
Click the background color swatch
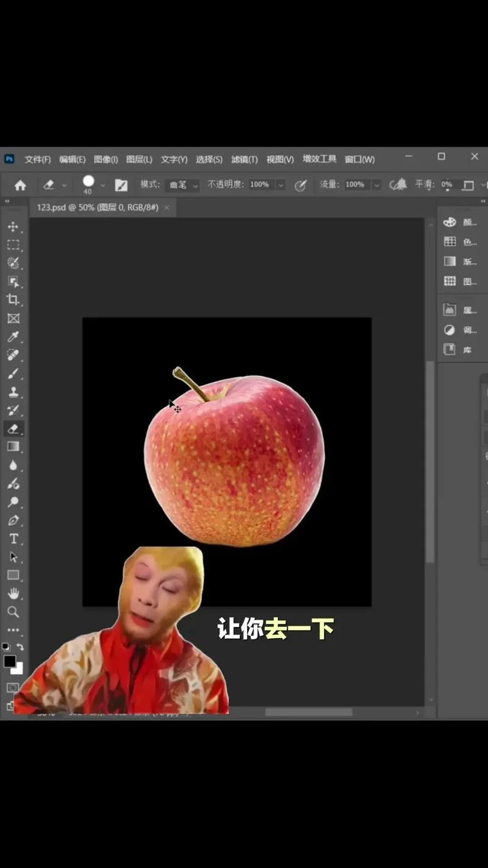(x=18, y=670)
